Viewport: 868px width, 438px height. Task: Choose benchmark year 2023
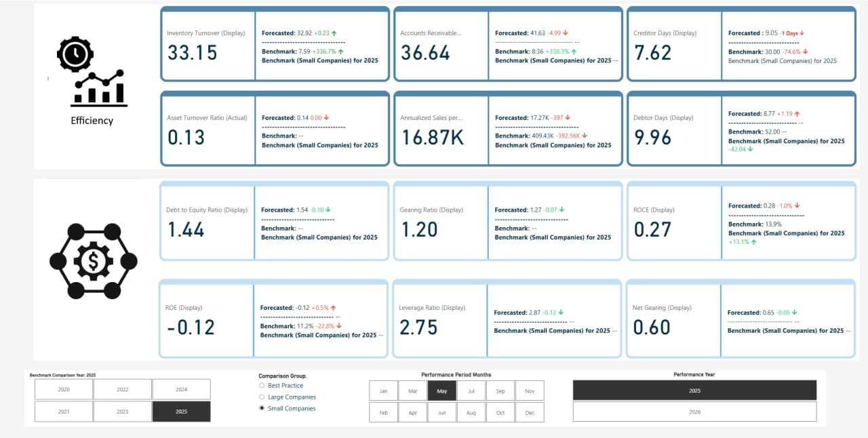[x=123, y=412]
